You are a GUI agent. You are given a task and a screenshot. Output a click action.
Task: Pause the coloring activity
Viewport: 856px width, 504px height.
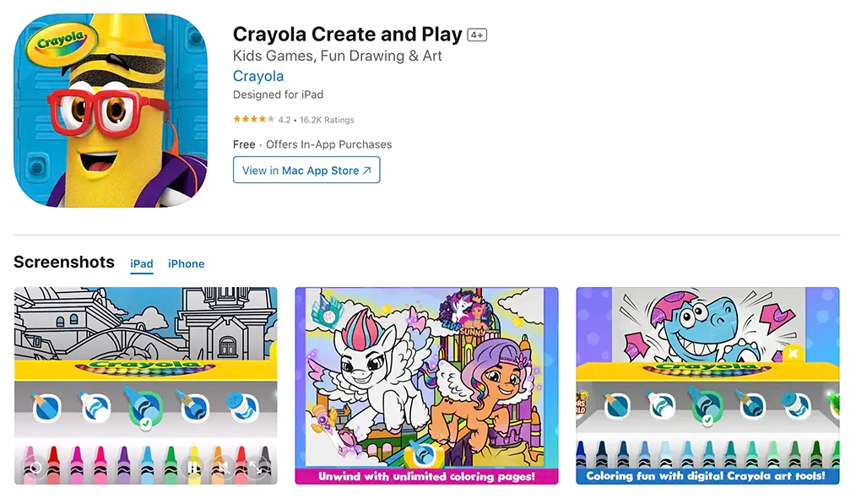[x=192, y=467]
